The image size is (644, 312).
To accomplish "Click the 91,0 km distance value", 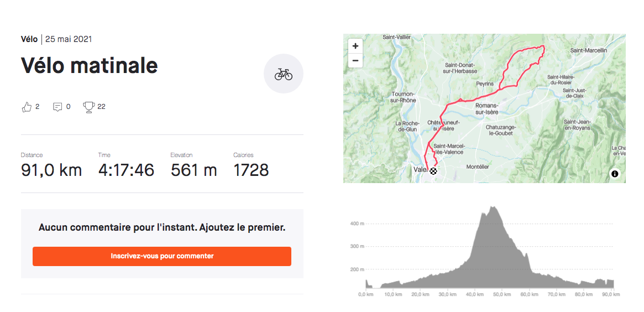I will pos(51,170).
